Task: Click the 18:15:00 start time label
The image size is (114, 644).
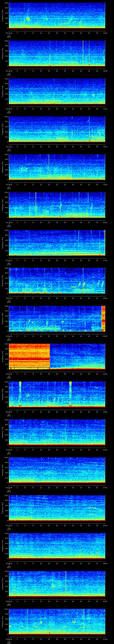Action: (9, 71)
